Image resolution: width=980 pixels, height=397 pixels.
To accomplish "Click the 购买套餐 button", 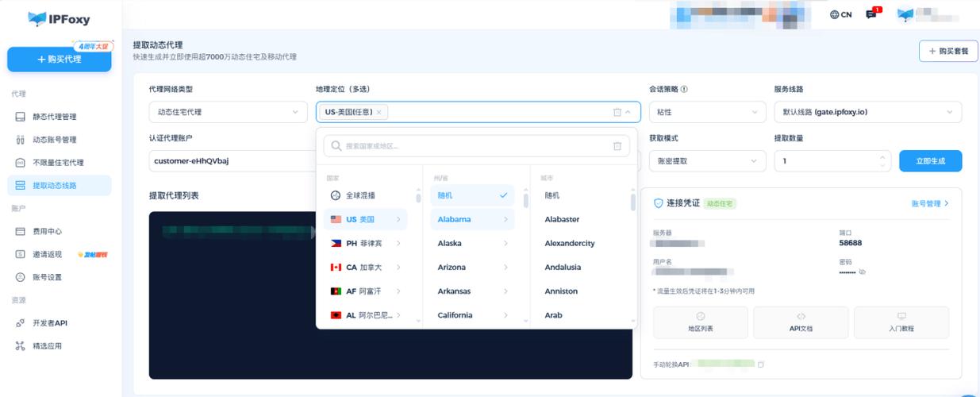I will tap(948, 51).
